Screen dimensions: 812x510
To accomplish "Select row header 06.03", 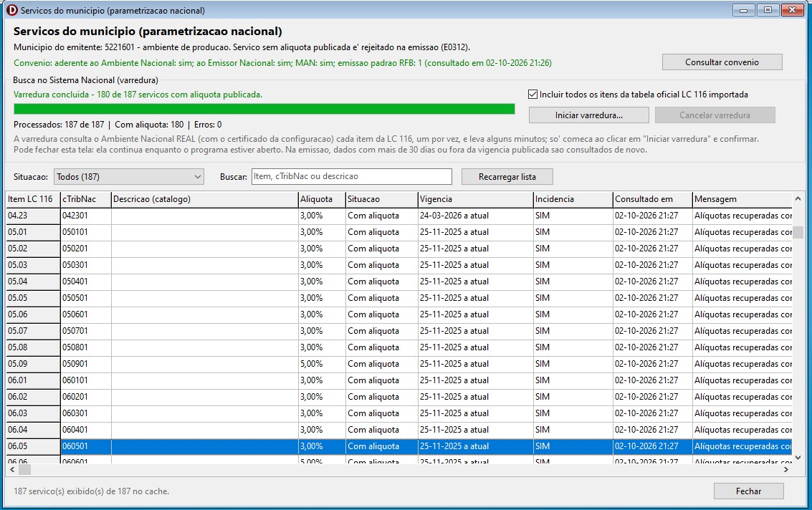I will click(33, 413).
